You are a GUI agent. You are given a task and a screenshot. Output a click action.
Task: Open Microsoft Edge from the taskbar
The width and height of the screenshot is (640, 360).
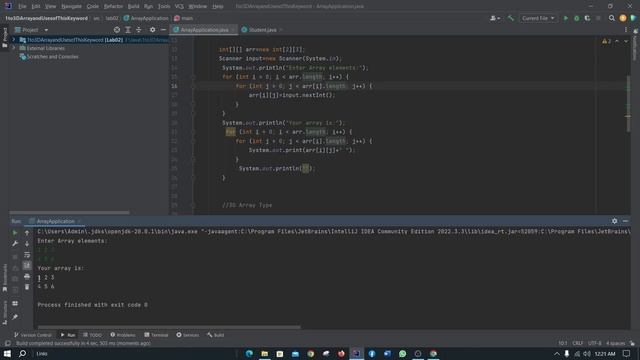(249, 353)
